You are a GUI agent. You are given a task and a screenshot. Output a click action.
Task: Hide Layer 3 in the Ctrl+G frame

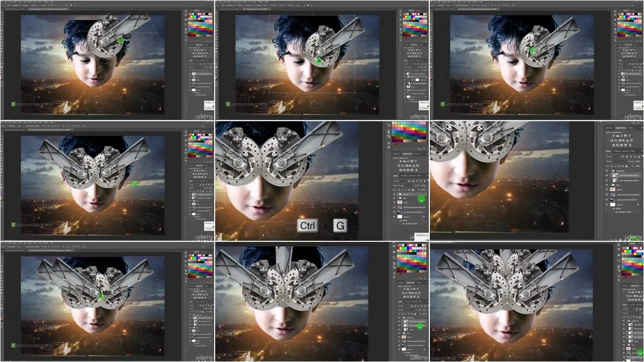[x=395, y=217]
